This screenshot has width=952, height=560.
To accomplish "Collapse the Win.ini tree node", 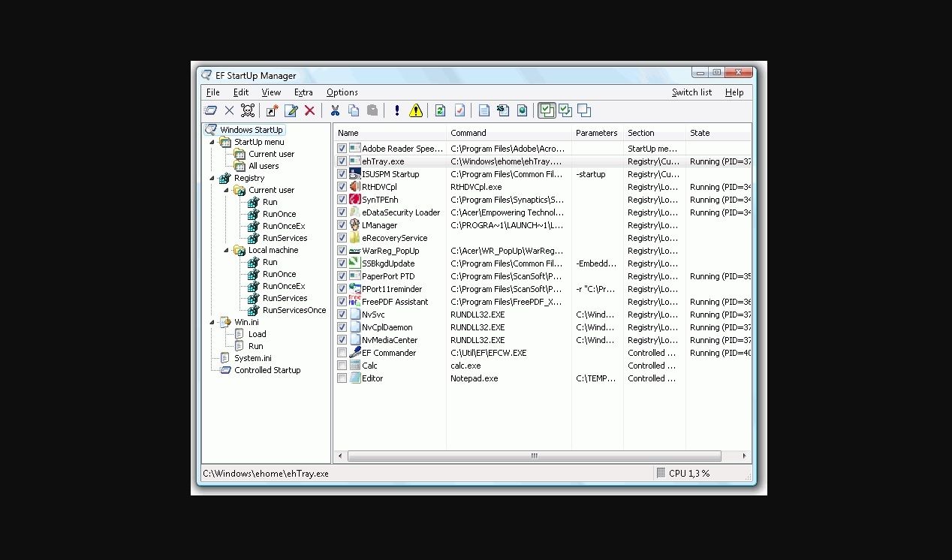I will [x=212, y=322].
